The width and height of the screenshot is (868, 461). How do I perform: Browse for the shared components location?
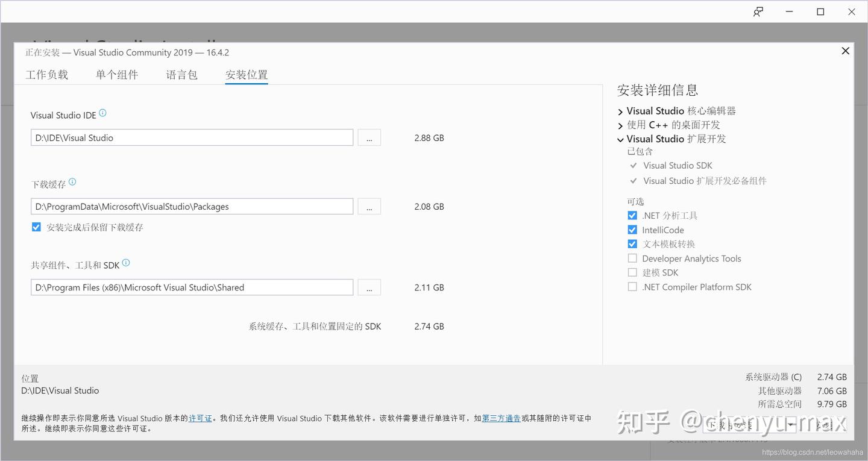pos(369,287)
